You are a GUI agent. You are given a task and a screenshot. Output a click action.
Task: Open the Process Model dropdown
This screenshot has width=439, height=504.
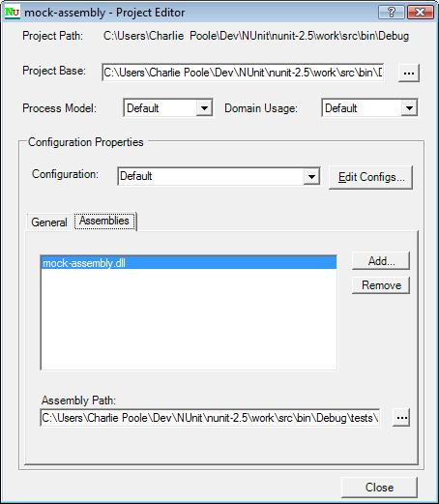click(168, 108)
